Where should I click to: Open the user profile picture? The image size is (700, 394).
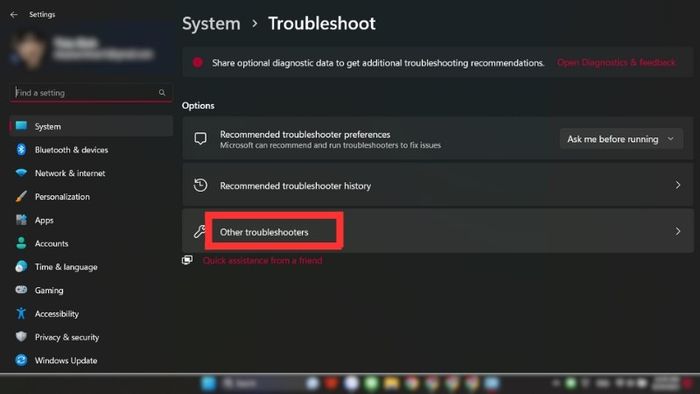29,50
